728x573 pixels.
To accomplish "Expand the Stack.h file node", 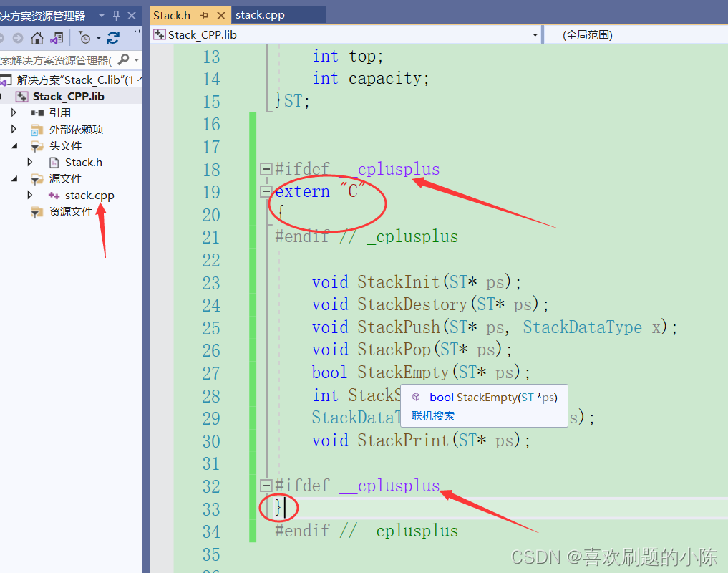I will [x=30, y=162].
